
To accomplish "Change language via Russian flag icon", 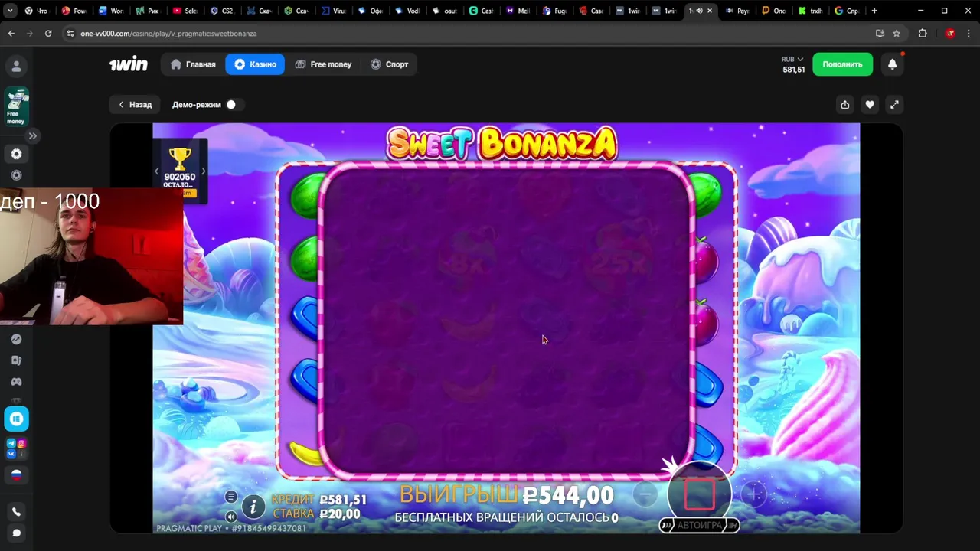I will tap(16, 475).
